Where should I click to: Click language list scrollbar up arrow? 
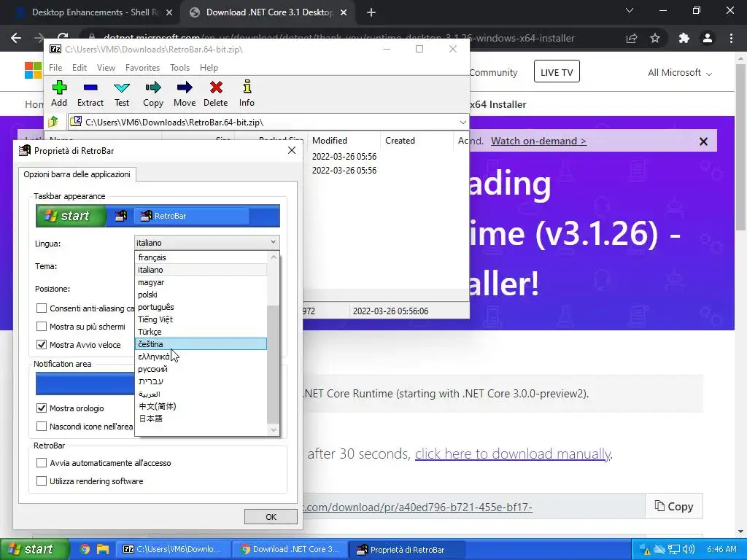click(273, 257)
